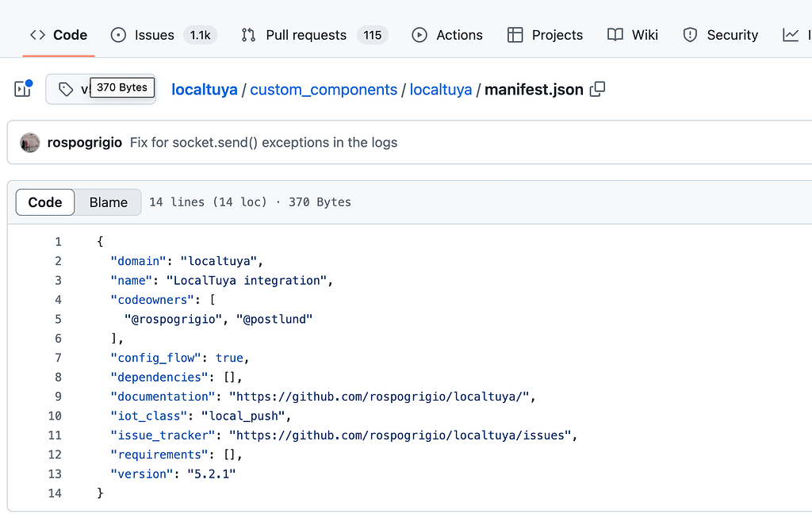This screenshot has height=514, width=812.
Task: Open the custom_components folder breadcrumb
Action: pyautogui.click(x=323, y=90)
